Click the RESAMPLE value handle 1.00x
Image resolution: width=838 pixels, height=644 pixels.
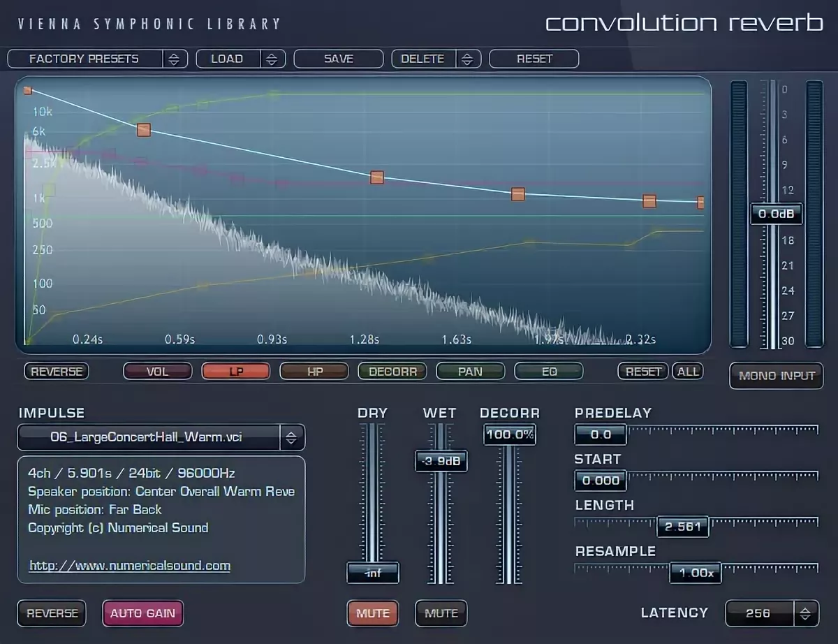(696, 573)
